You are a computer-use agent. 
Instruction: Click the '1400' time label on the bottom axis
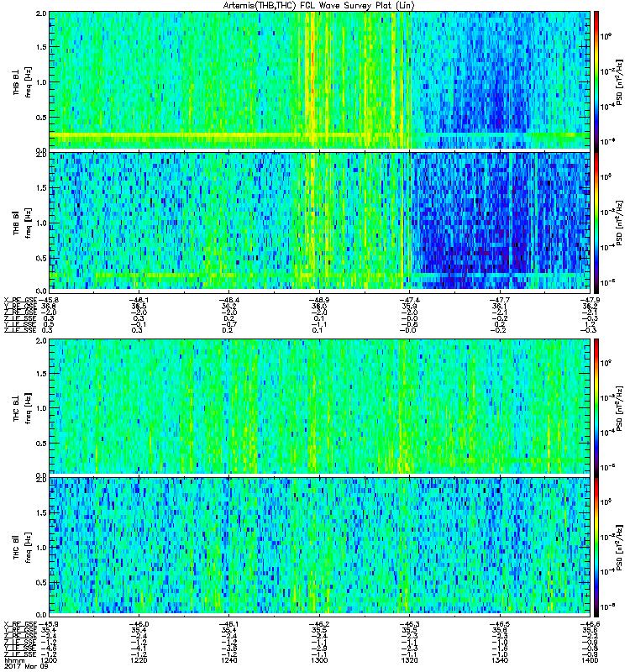[590, 660]
